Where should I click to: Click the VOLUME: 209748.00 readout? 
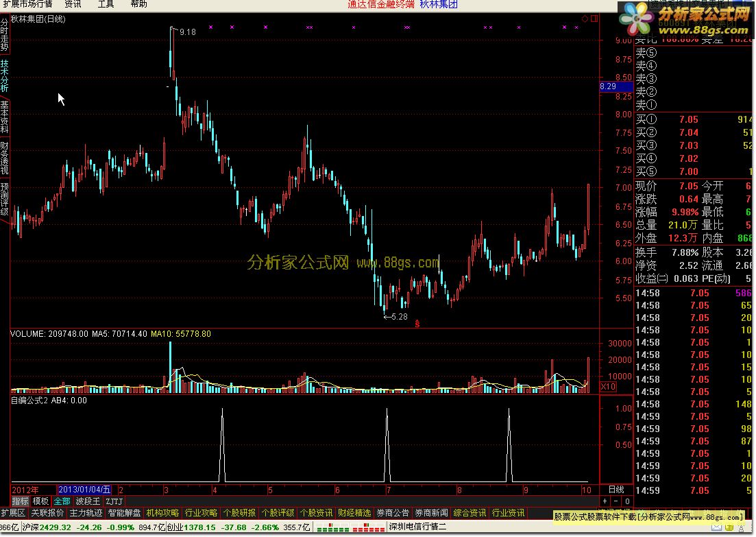[49, 333]
